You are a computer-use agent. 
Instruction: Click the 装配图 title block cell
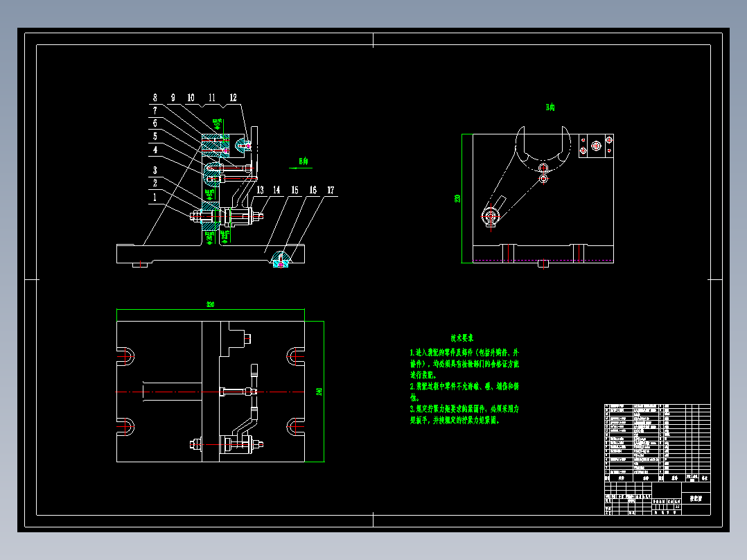tap(696, 498)
